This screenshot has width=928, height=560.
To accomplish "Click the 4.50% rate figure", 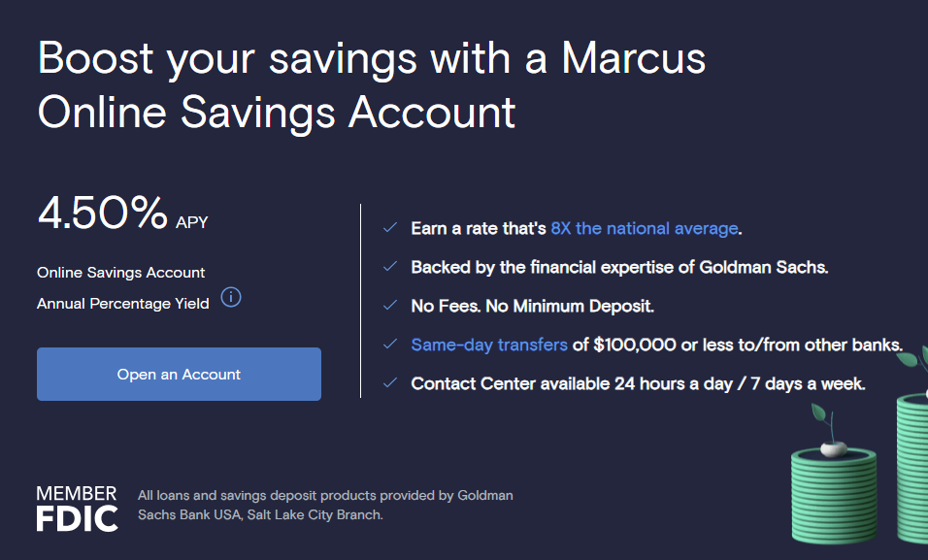I will coord(102,214).
